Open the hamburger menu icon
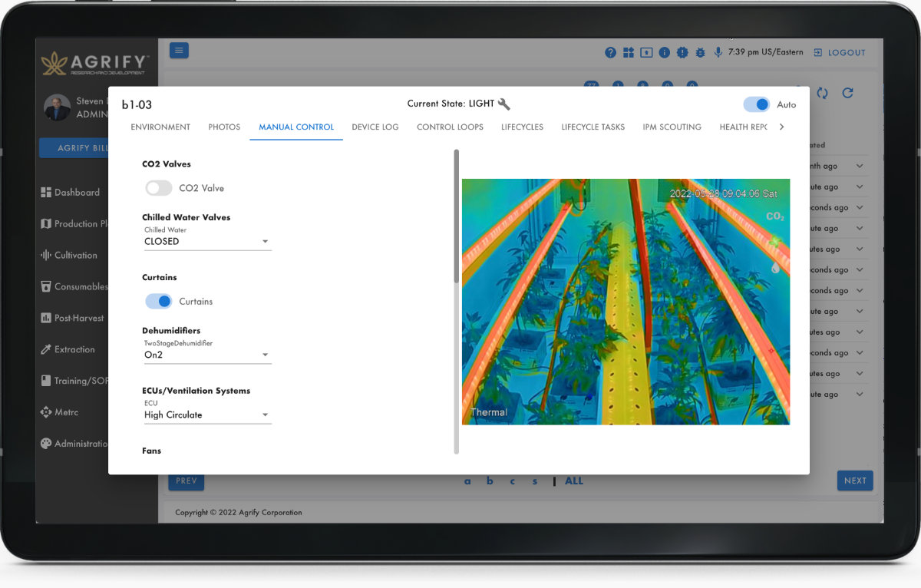Screen dimensions: 921x588 tap(179, 51)
